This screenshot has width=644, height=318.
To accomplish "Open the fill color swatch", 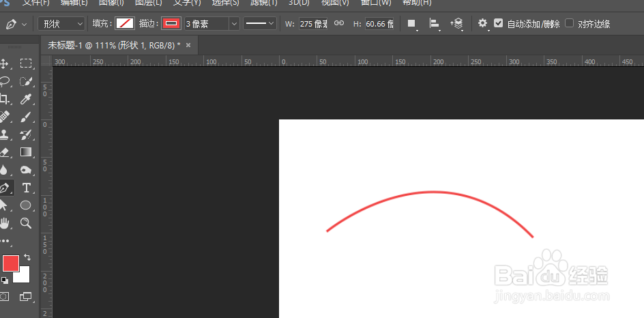I will pyautogui.click(x=125, y=24).
